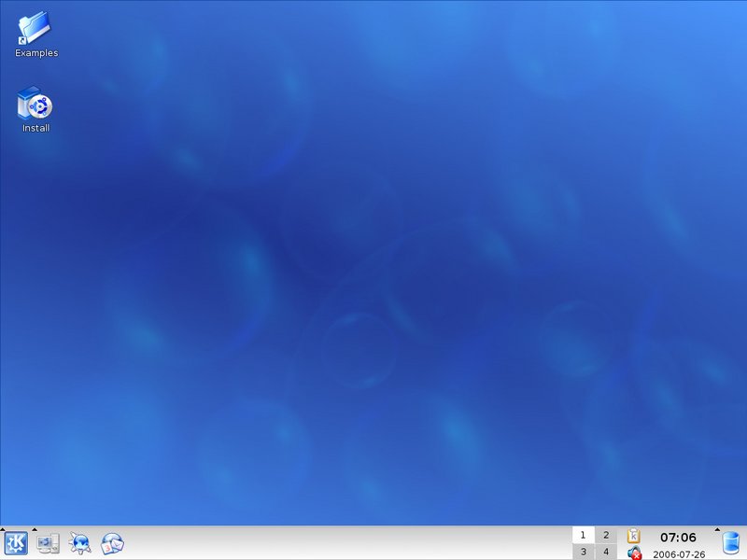The height and width of the screenshot is (560, 747).
Task: Click the small arrow handle above K Menu
Action: pos(3,529)
